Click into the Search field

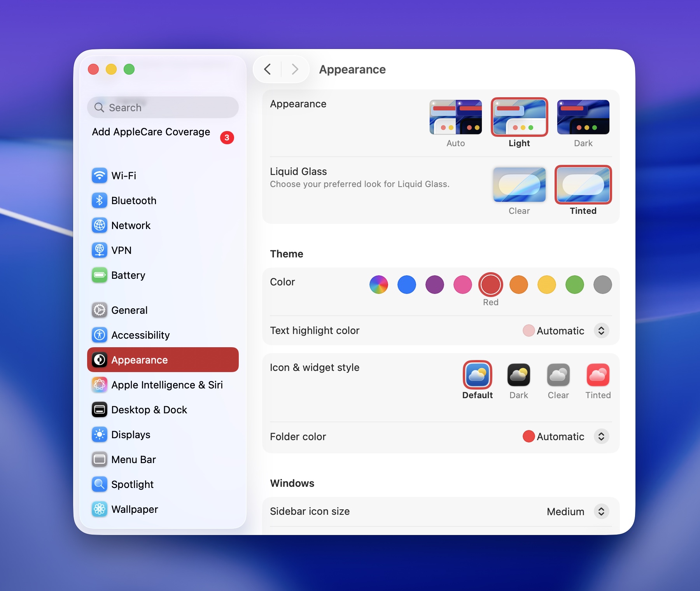coord(163,108)
